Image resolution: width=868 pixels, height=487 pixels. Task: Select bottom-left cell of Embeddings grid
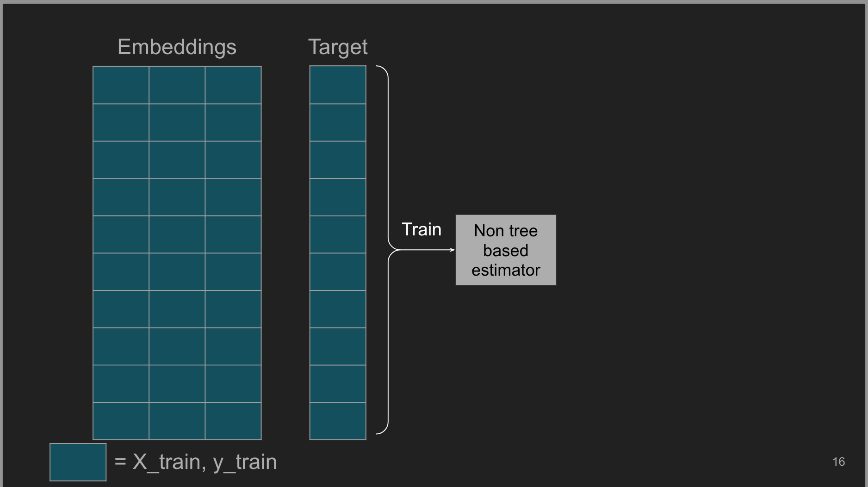click(121, 421)
